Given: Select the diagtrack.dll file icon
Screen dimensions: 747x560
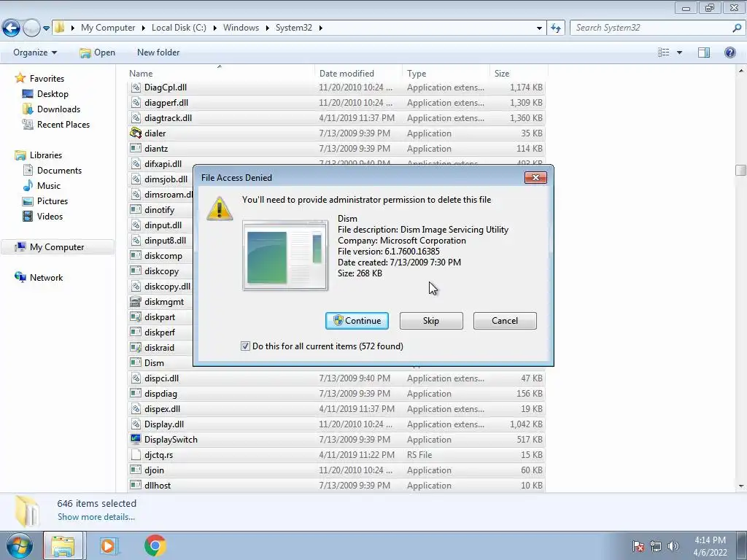Looking at the screenshot, I should pos(136,117).
